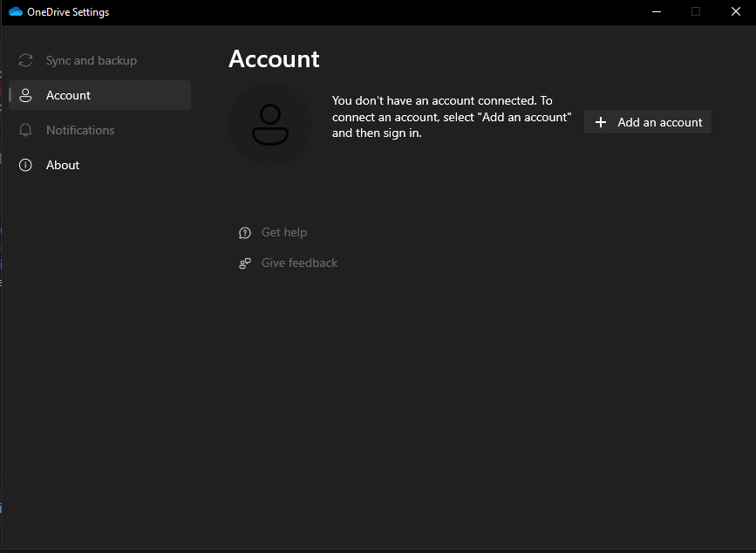Click the person icon beside Account

(x=25, y=95)
